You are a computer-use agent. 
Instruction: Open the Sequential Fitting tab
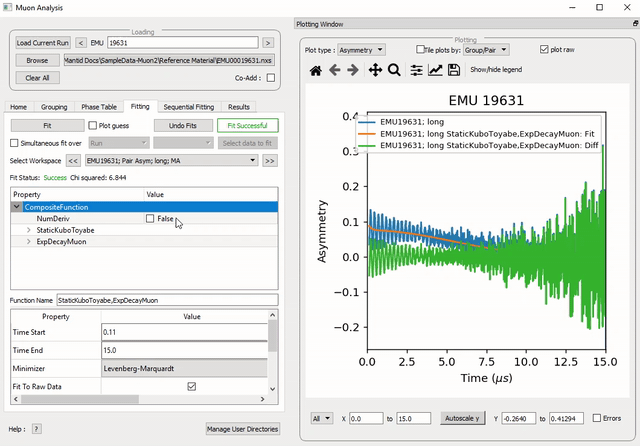coord(189,106)
